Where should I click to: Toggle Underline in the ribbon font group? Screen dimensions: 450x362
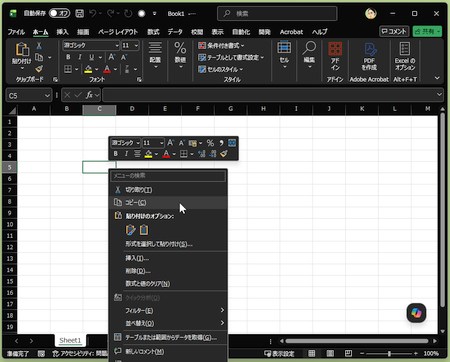(x=91, y=57)
